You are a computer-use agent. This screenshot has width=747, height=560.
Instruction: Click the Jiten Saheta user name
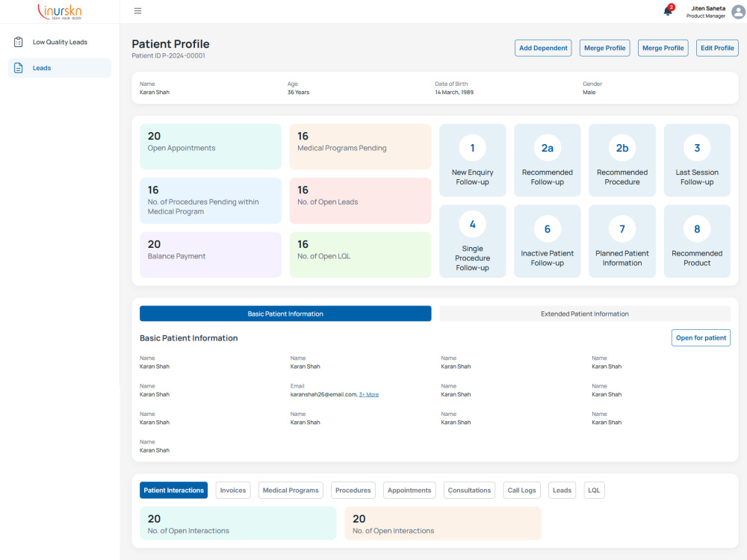point(708,8)
